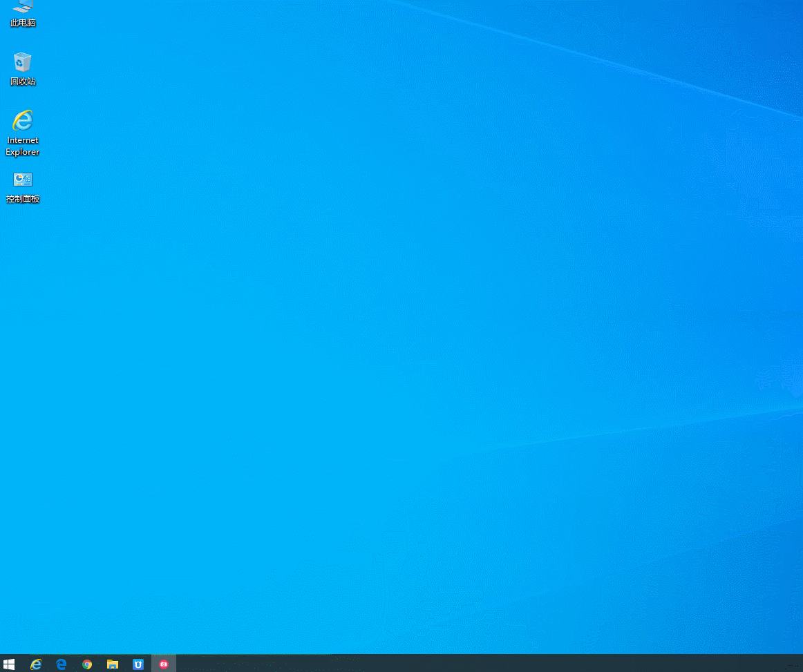The image size is (803, 672).
Task: Select the 回收站 recycle bin icon
Action: pos(23,69)
